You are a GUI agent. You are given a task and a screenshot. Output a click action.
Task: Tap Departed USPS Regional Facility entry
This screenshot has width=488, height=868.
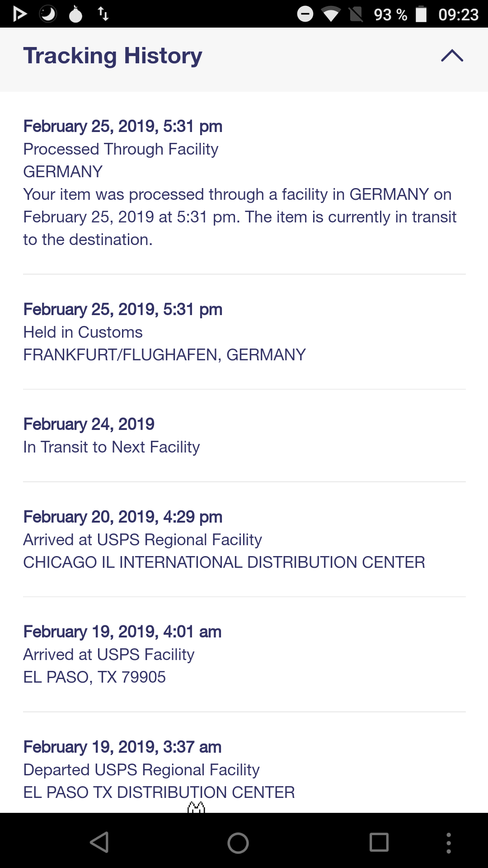(x=141, y=770)
